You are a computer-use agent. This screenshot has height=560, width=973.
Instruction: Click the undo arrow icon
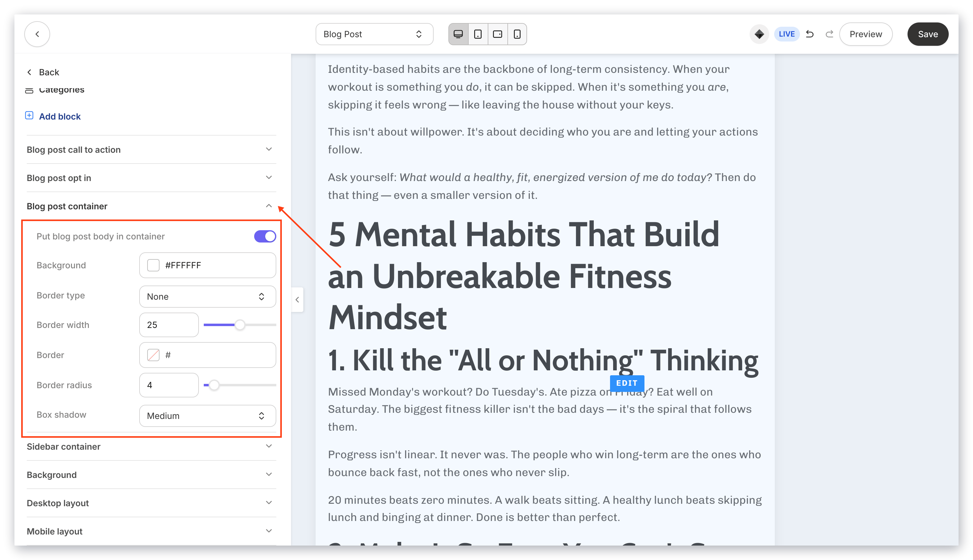810,34
